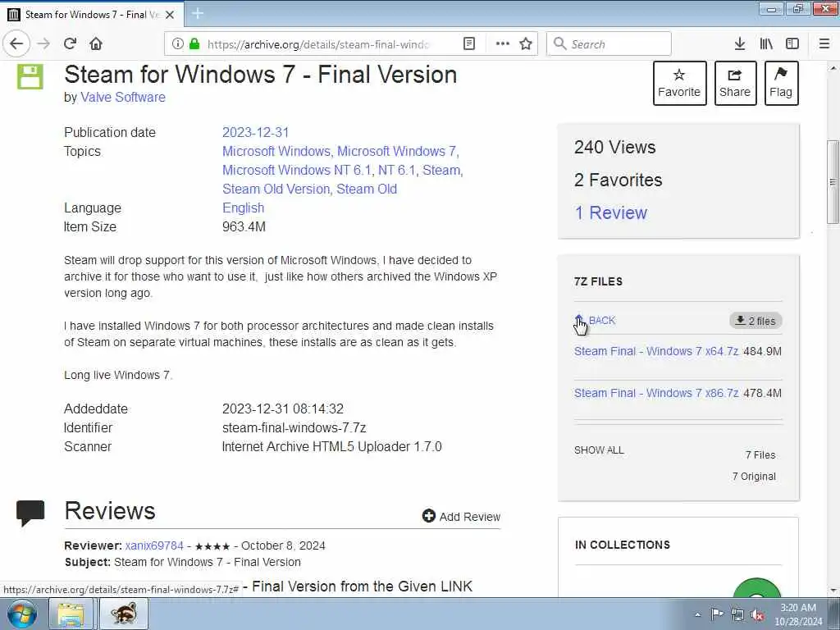Click the network tray icon
This screenshot has height=630, width=840.
coord(737,614)
